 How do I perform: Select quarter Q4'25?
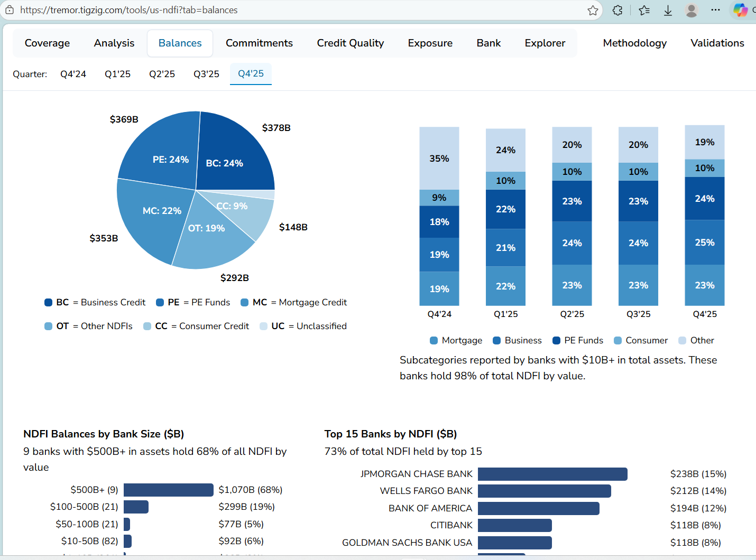pyautogui.click(x=251, y=74)
